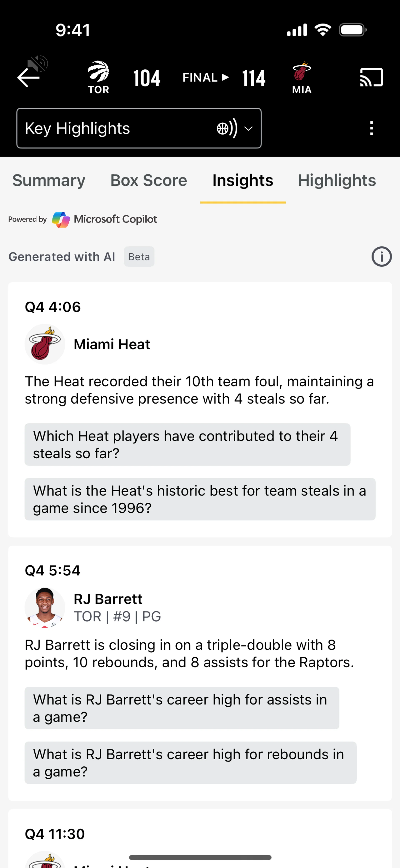Tap the chevron on Key Highlights selector
The width and height of the screenshot is (400, 868).
tap(249, 129)
